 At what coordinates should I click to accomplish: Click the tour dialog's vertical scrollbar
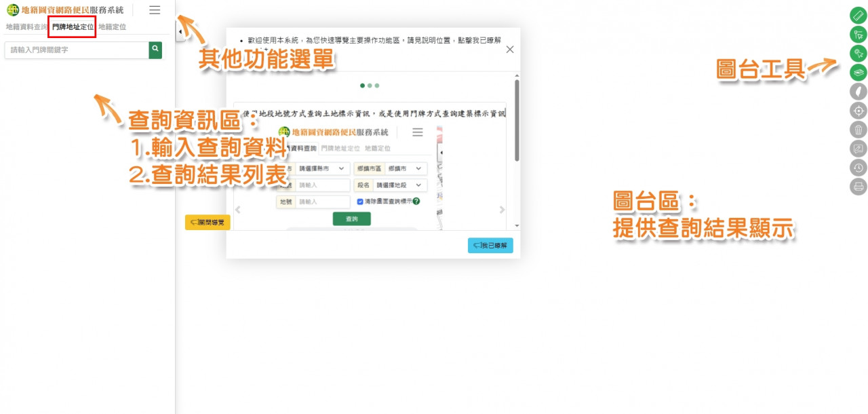pos(517,122)
